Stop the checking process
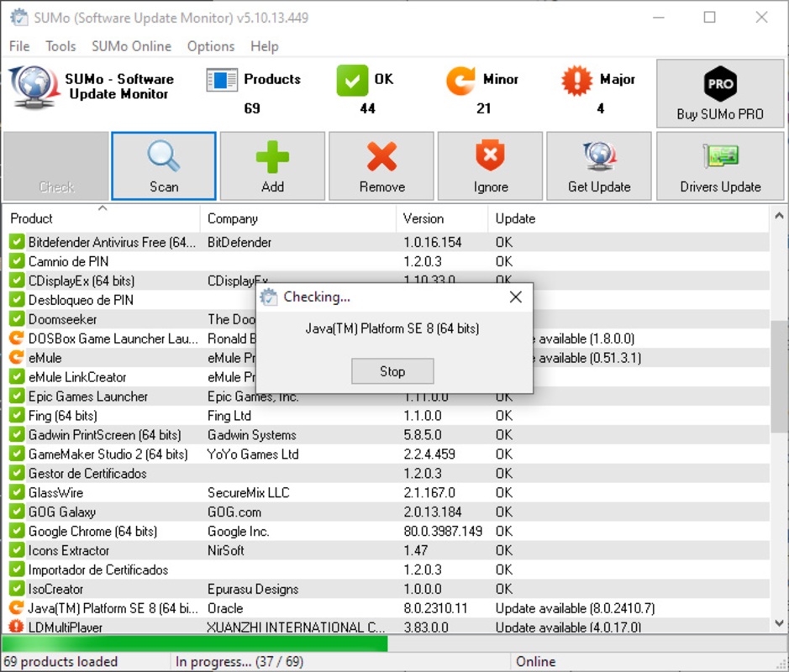789x672 pixels. pyautogui.click(x=392, y=371)
